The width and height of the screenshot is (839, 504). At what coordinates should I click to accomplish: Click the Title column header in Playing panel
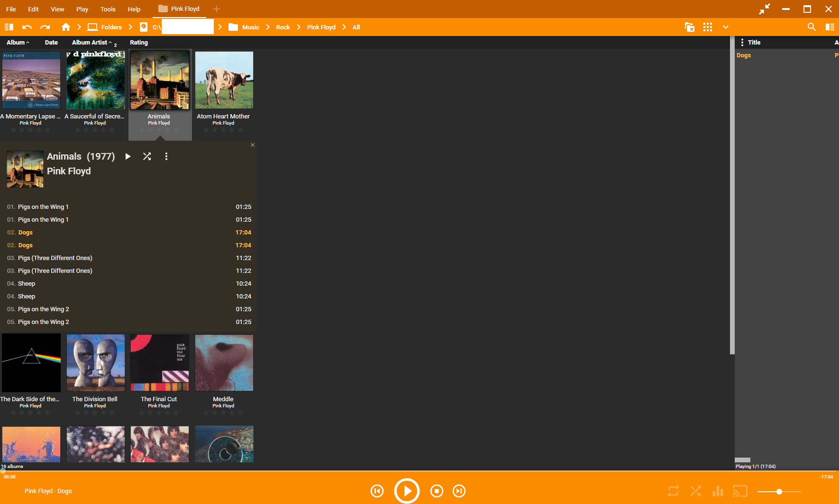754,43
